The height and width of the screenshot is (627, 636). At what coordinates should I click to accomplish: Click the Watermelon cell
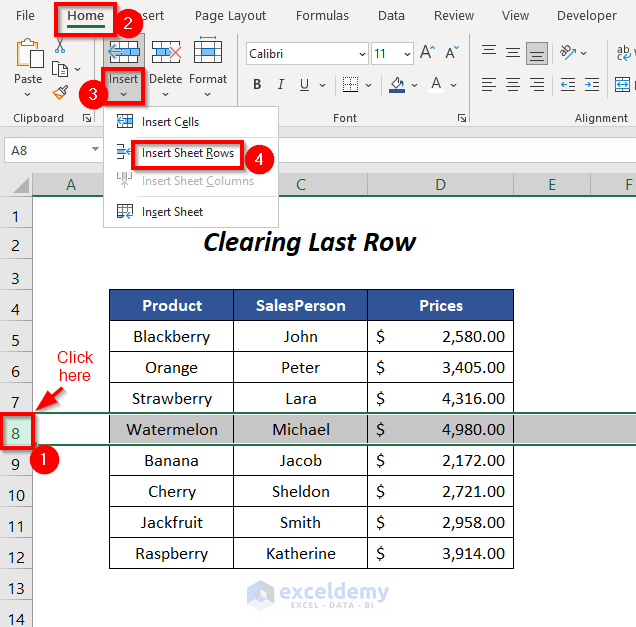click(x=172, y=429)
